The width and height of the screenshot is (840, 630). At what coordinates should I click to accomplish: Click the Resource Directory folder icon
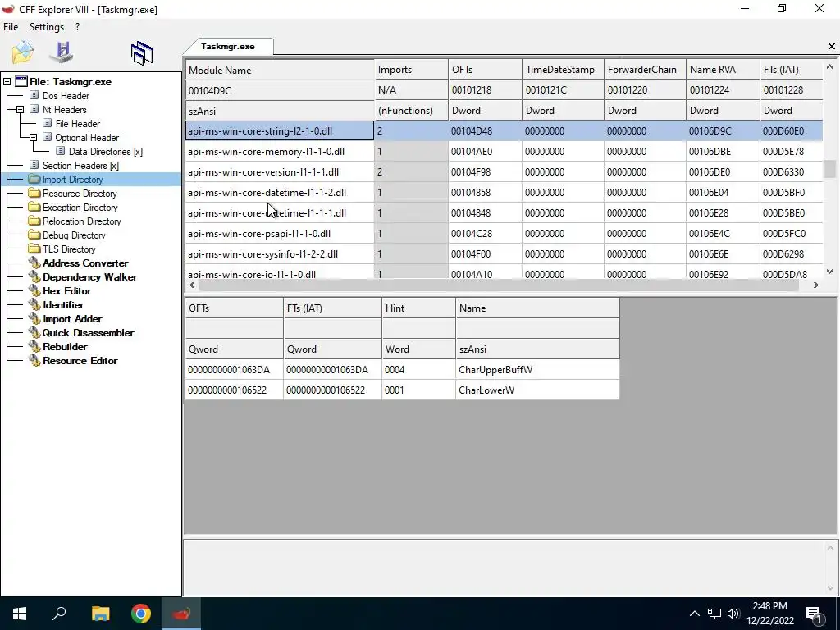pyautogui.click(x=34, y=193)
